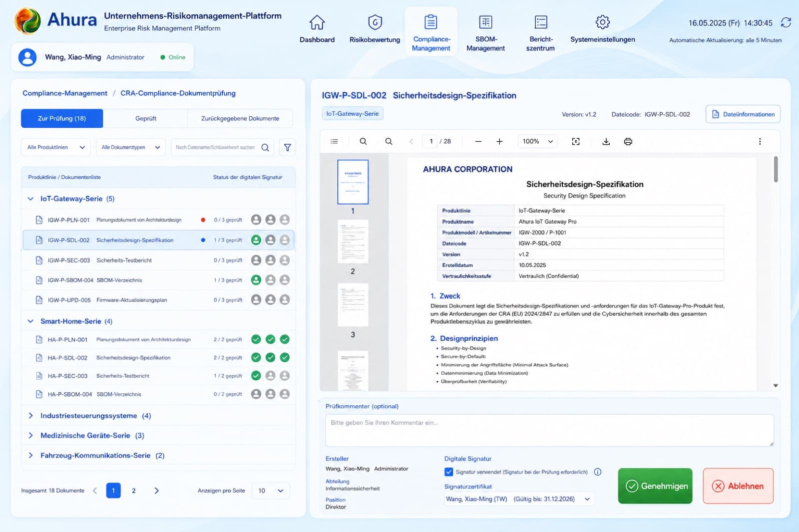Switch to the 'Geprüft' tab
The image size is (799, 532).
coord(145,118)
